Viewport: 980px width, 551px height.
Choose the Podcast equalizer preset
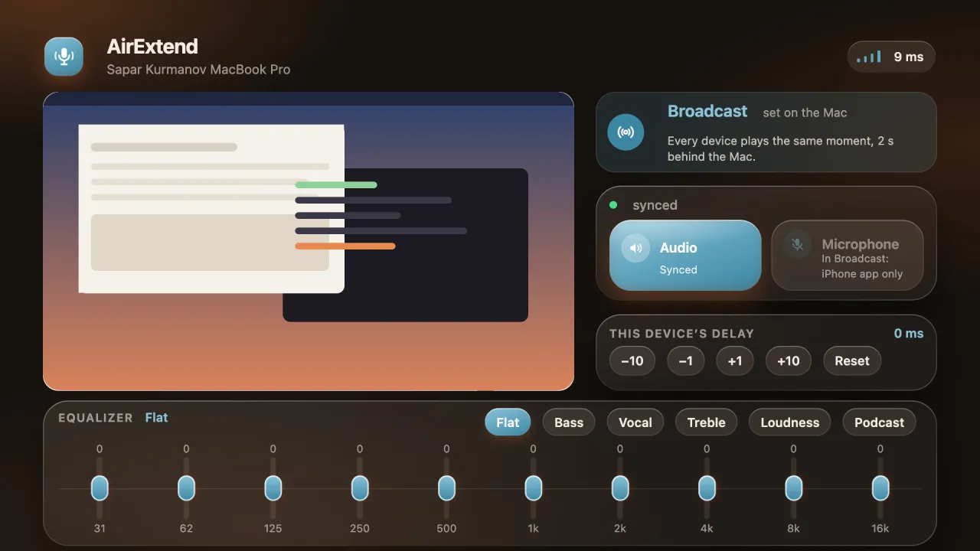click(x=879, y=422)
